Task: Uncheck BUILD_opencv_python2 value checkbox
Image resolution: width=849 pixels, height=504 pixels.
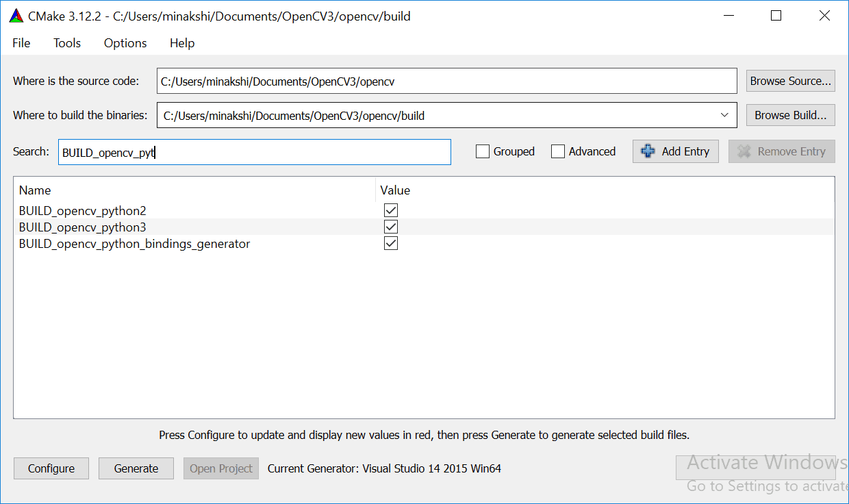Action: click(391, 210)
